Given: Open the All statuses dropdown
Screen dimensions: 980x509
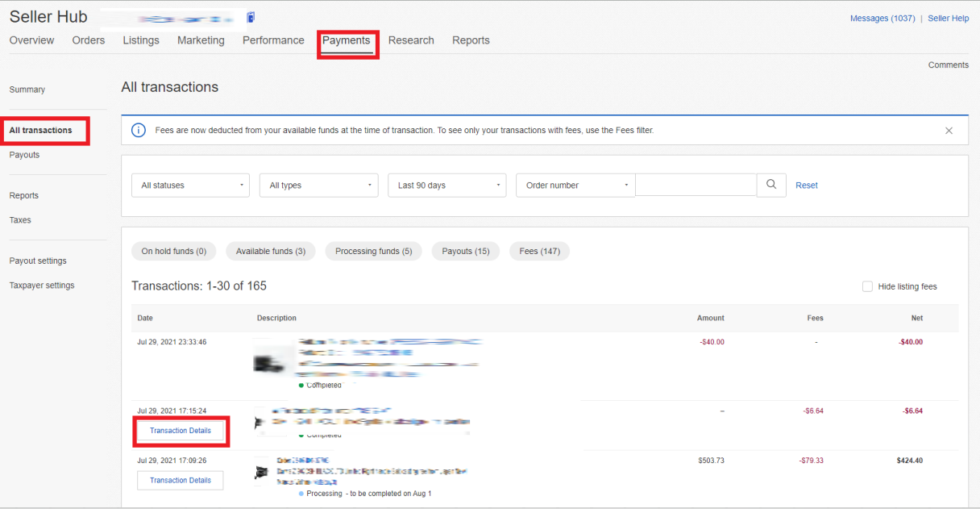Looking at the screenshot, I should (x=190, y=186).
